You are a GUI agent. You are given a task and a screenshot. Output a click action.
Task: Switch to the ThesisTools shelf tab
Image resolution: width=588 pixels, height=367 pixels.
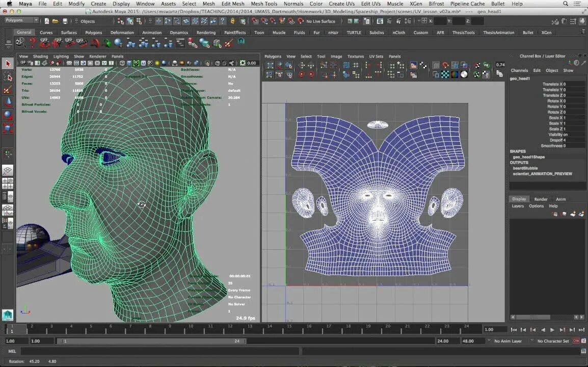point(463,33)
